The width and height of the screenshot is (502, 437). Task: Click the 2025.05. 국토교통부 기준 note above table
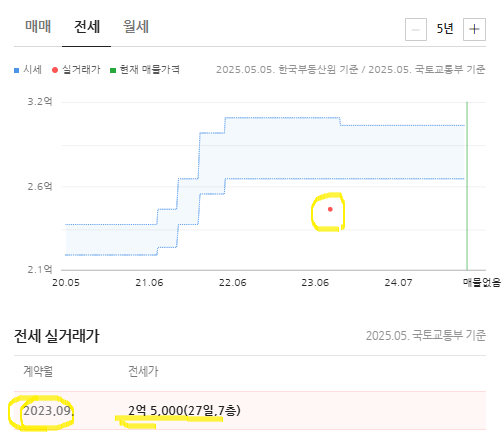point(426,335)
